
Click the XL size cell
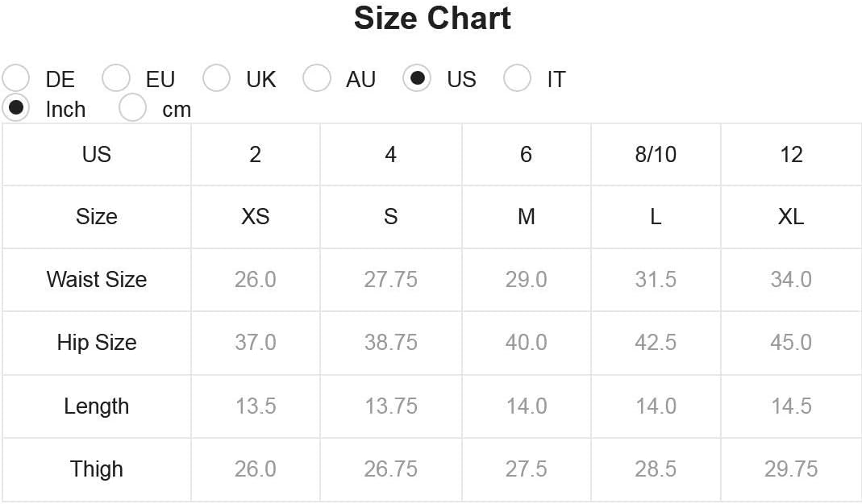pos(791,217)
